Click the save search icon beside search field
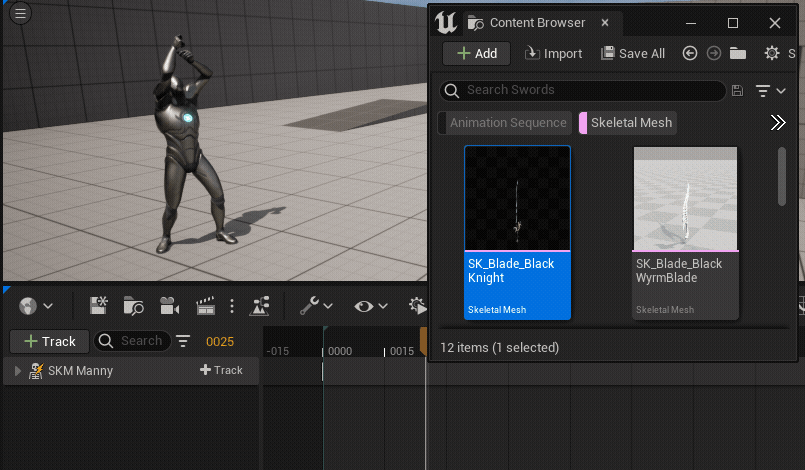 click(x=737, y=91)
